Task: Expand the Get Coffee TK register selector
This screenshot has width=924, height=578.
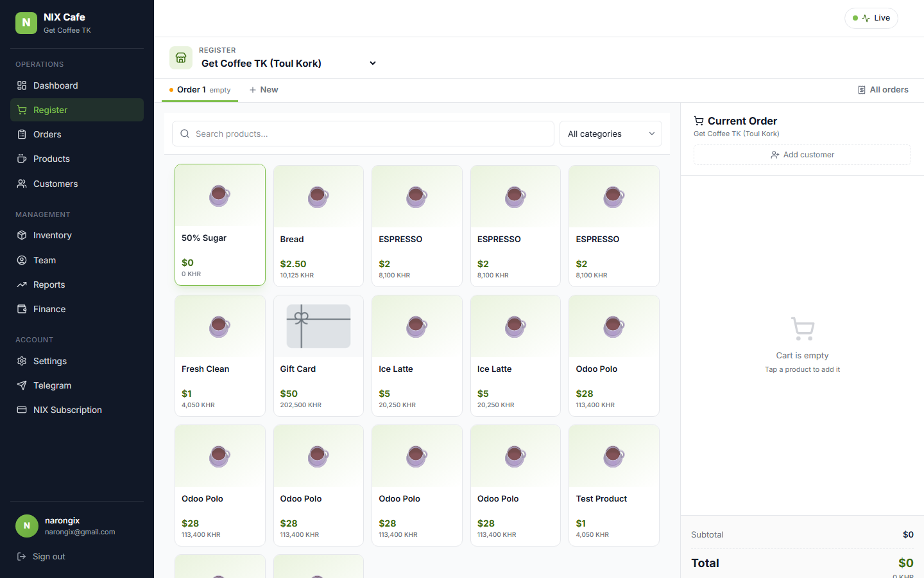Action: [x=288, y=63]
